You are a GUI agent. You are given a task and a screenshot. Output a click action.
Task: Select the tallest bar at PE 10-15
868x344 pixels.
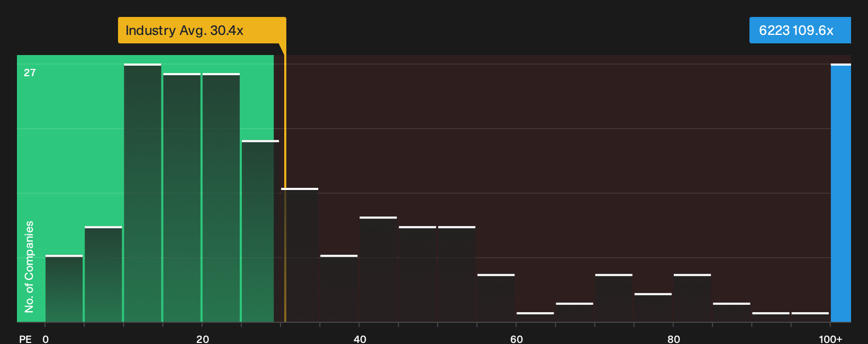[x=142, y=193]
